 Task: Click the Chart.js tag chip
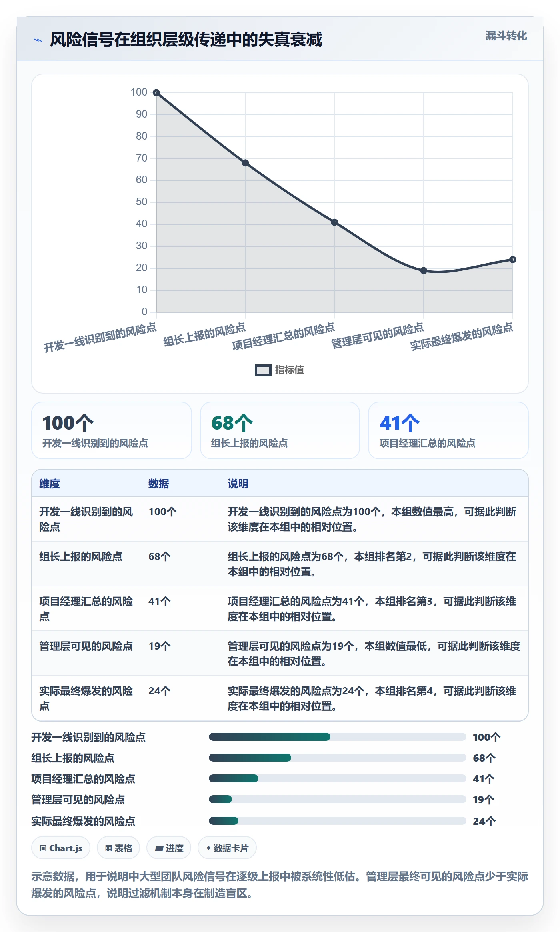click(x=61, y=848)
